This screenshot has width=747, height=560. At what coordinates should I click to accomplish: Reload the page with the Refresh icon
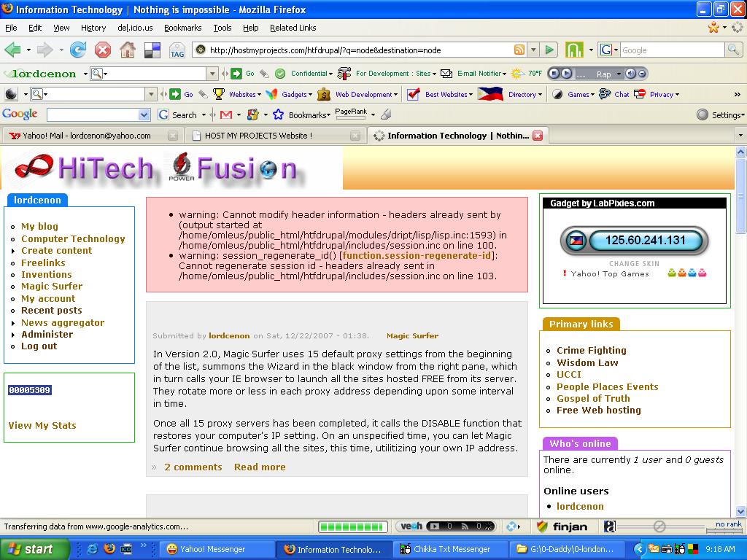coord(78,50)
